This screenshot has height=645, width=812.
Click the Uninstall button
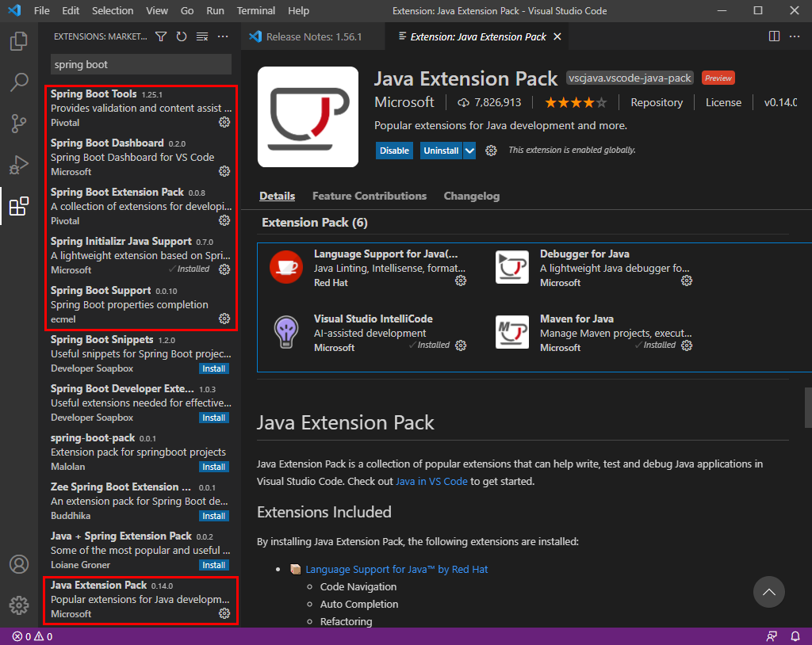click(x=441, y=151)
